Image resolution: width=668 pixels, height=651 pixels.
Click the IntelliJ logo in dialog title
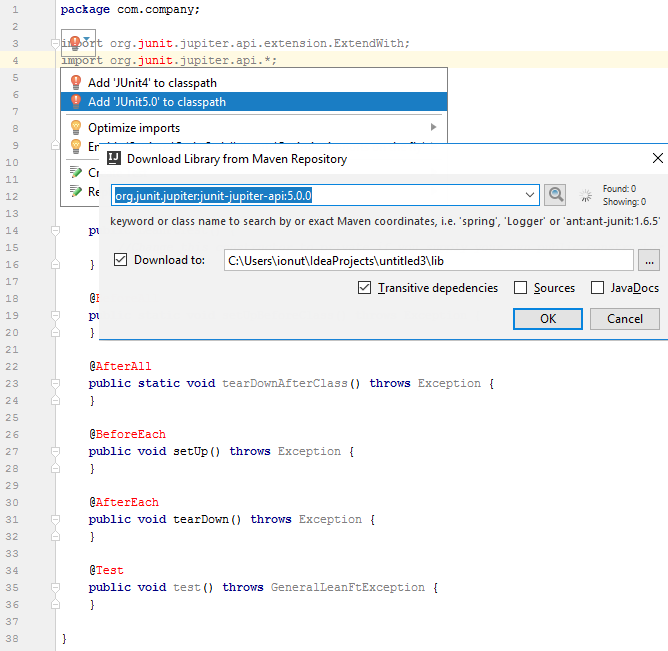(x=115, y=158)
